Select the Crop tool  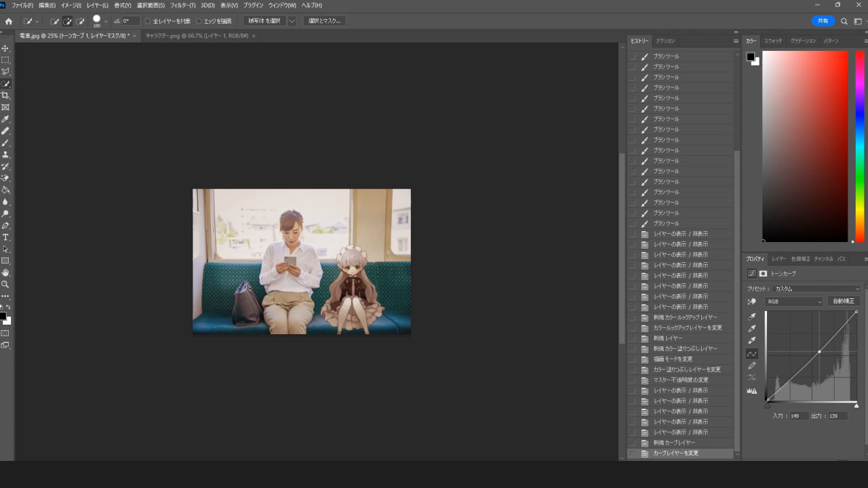tap(5, 96)
